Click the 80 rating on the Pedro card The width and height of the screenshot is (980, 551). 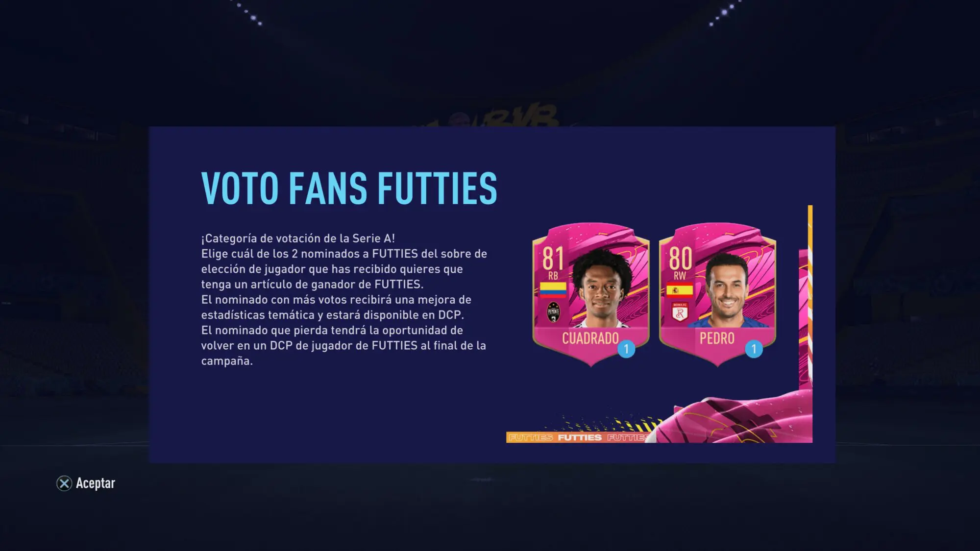click(x=680, y=258)
